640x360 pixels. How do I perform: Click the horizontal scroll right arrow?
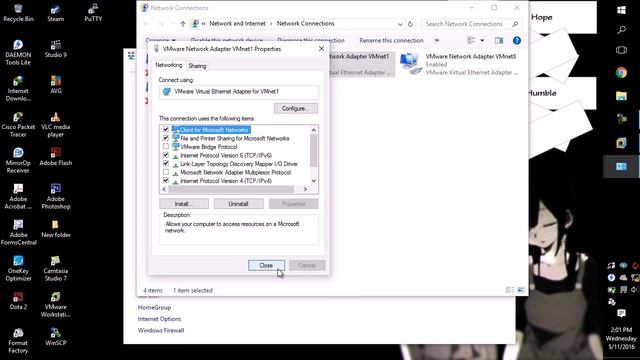[305, 189]
